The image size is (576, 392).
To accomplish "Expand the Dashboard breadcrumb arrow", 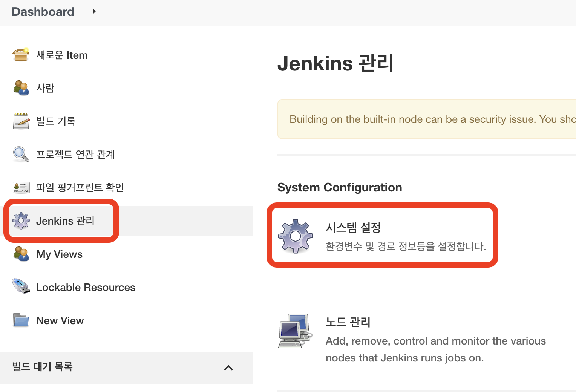I will pyautogui.click(x=94, y=11).
